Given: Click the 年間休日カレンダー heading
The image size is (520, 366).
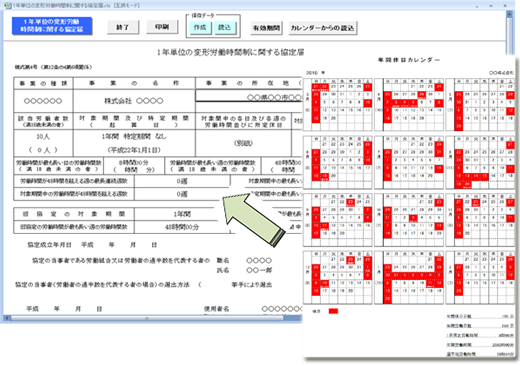Looking at the screenshot, I should click(409, 60).
